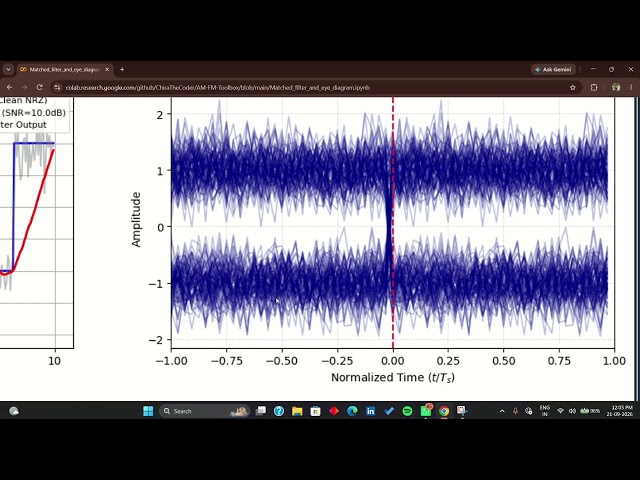This screenshot has width=640, height=480.
Task: Click the y-axis tick label 2
Action: pos(160,115)
